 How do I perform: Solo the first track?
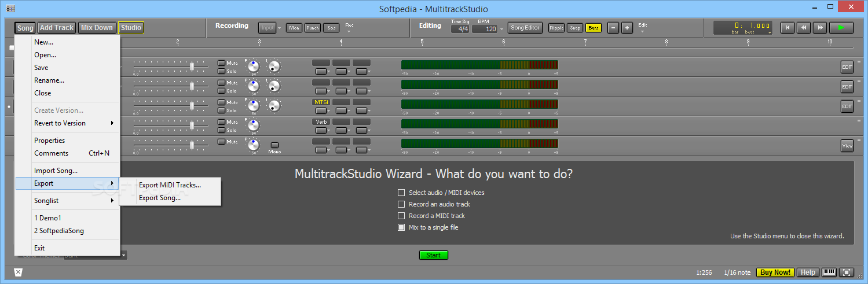(x=221, y=71)
